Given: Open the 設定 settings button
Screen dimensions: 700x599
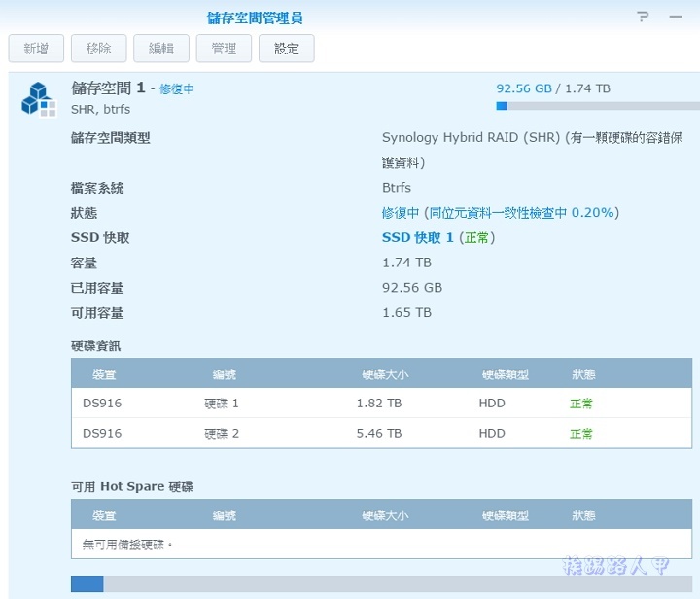Looking at the screenshot, I should click(287, 48).
